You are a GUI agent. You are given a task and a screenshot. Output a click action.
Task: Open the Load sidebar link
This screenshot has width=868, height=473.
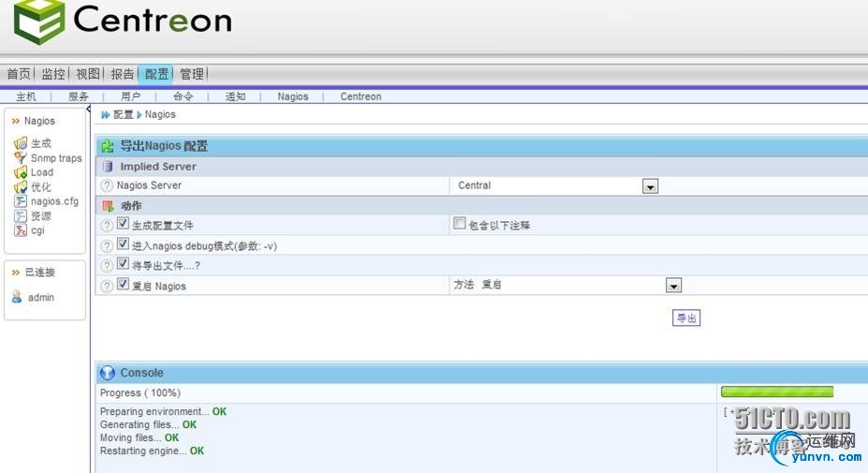42,172
